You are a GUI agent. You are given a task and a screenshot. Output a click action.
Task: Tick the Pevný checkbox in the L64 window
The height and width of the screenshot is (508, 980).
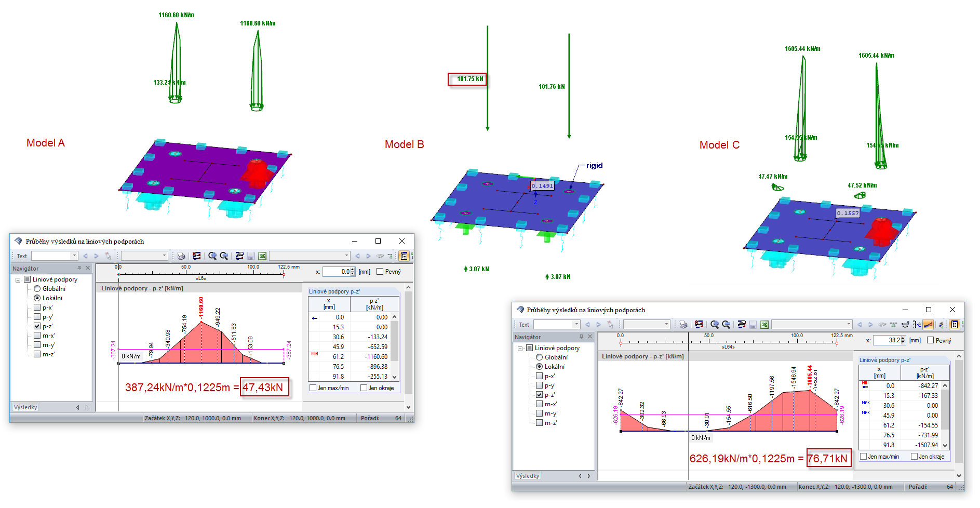click(931, 340)
